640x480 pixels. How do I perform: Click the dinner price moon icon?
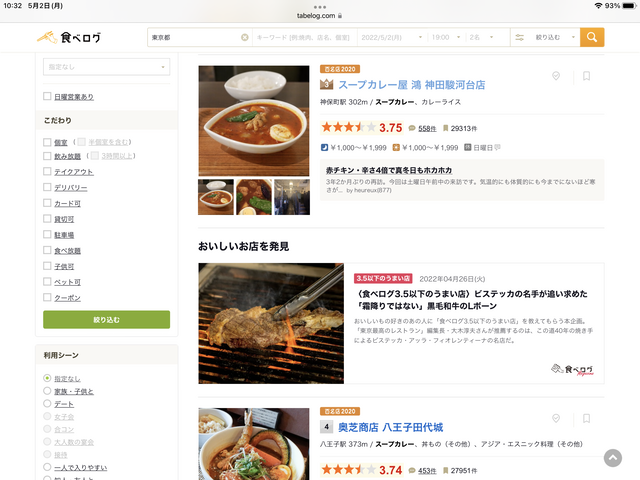(x=324, y=148)
